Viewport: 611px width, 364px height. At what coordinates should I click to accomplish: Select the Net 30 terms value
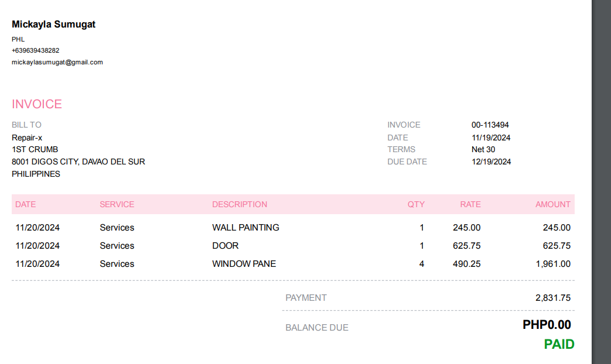coord(483,149)
